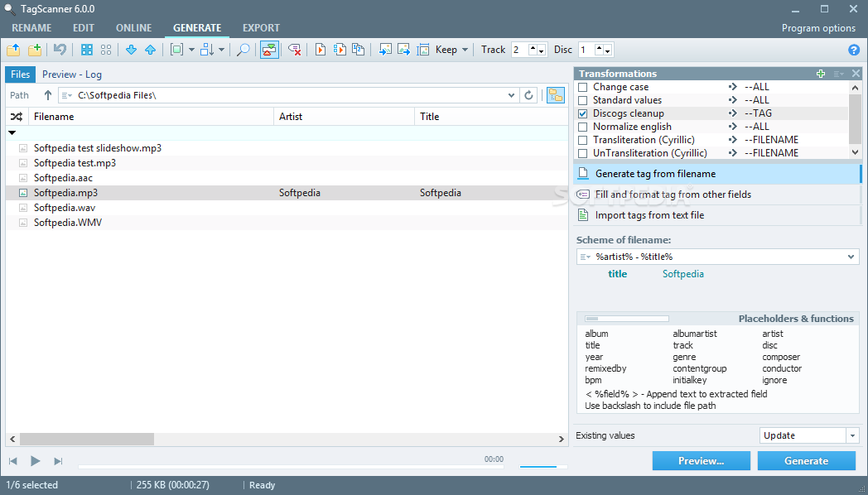The width and height of the screenshot is (868, 495).
Task: Open the sort order dropdown arrow
Action: coord(221,50)
